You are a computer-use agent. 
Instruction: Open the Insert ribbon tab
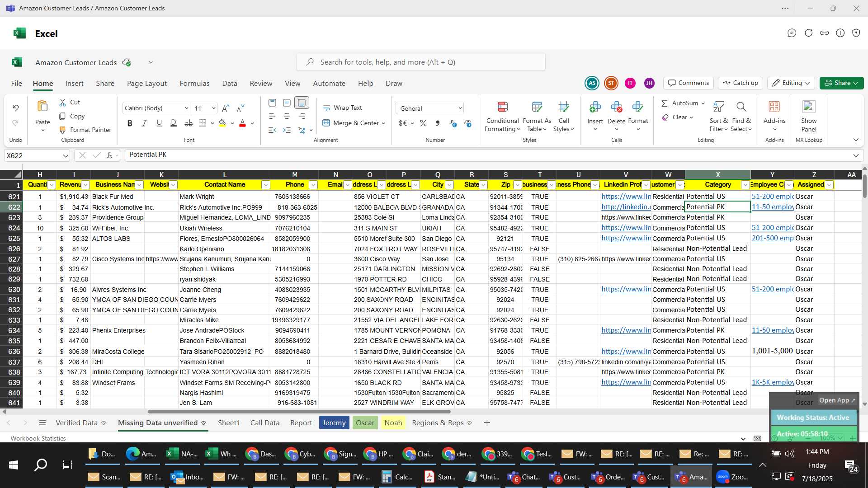(74, 84)
